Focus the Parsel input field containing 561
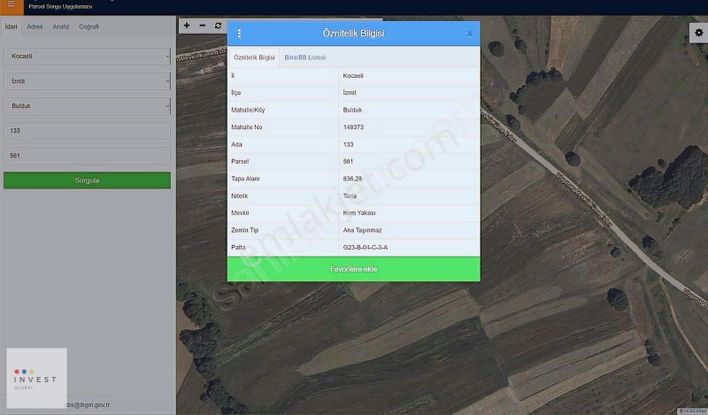708x415 pixels. pos(87,155)
